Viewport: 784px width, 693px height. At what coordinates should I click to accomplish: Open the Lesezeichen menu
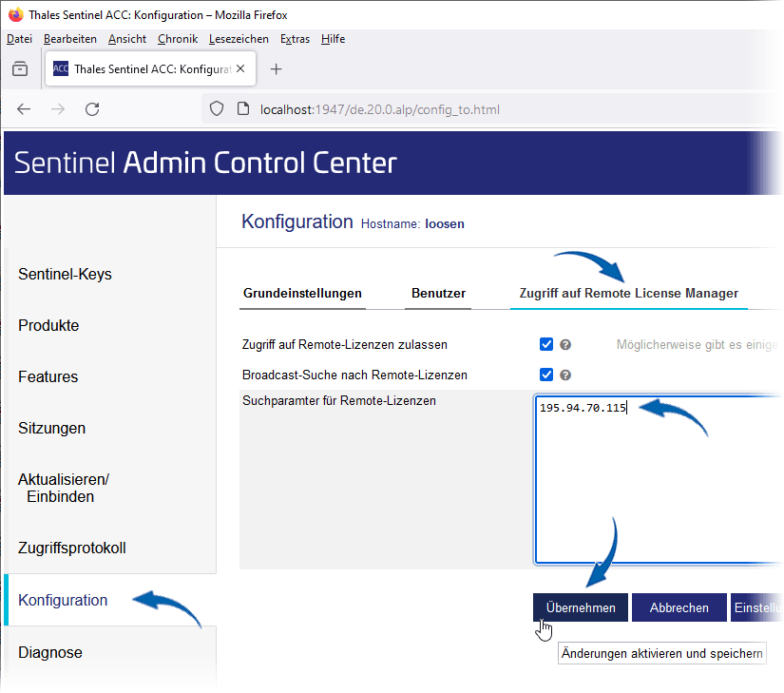pyautogui.click(x=239, y=39)
